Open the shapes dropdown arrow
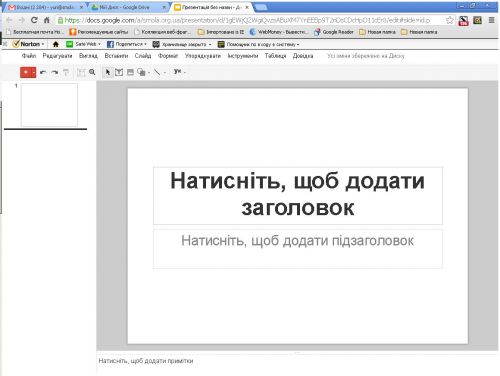 [149, 72]
